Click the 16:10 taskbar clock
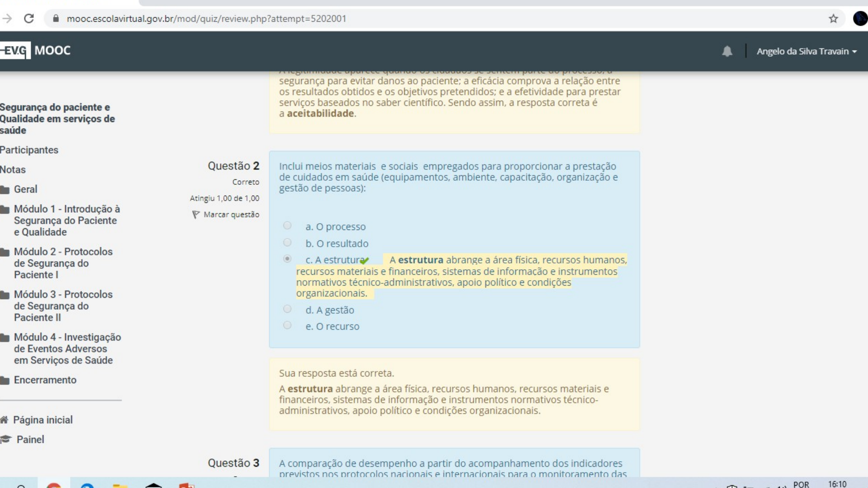 837,484
